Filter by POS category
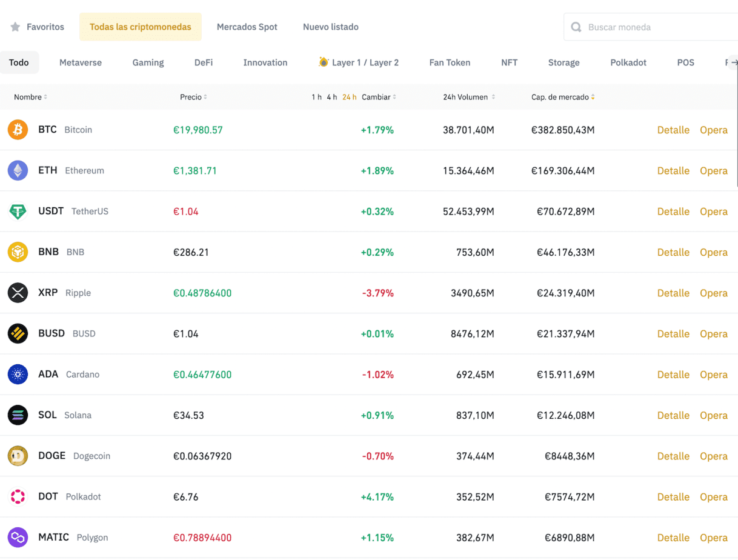Screen dimensions: 738x560 (686, 62)
